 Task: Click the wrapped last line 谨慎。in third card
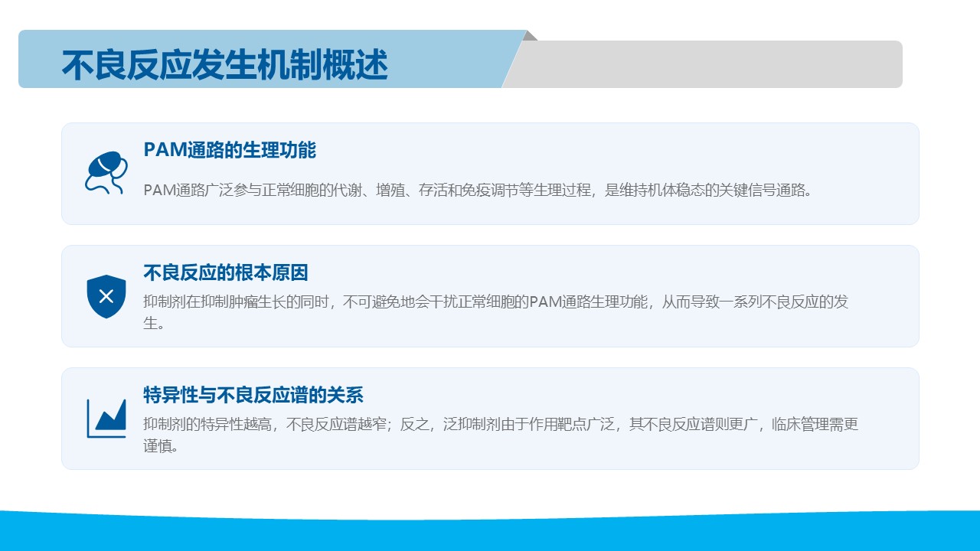(162, 446)
